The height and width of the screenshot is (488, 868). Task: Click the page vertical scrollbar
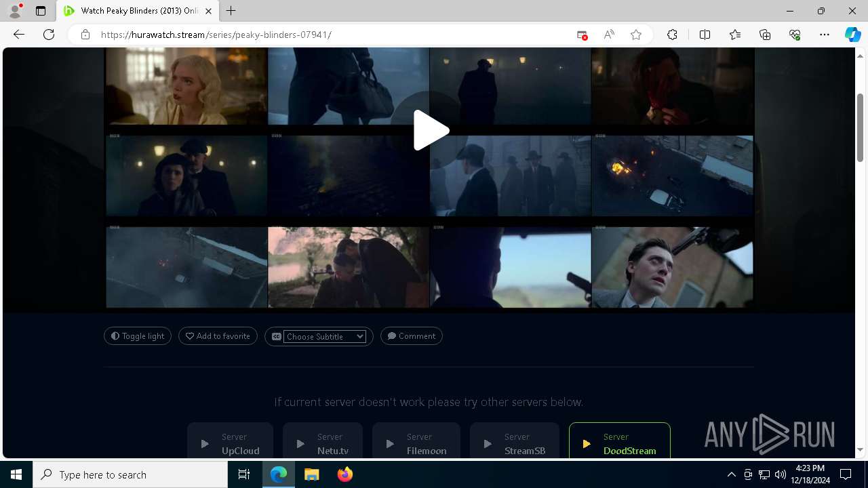[860, 127]
